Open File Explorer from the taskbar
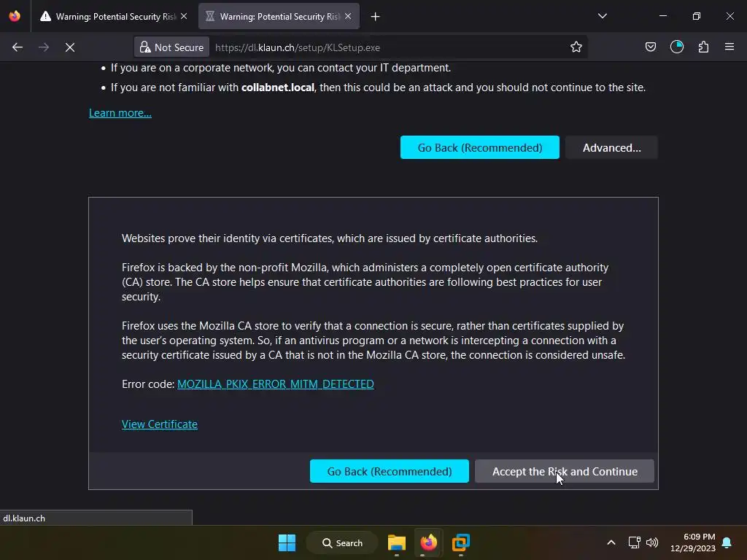The width and height of the screenshot is (747, 560). click(x=396, y=542)
